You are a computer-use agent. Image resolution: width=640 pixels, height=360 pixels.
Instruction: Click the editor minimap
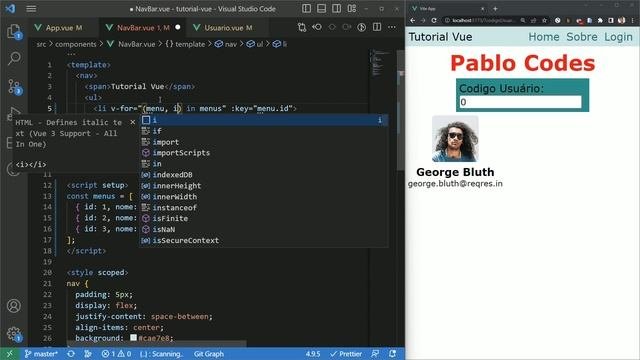point(382,63)
